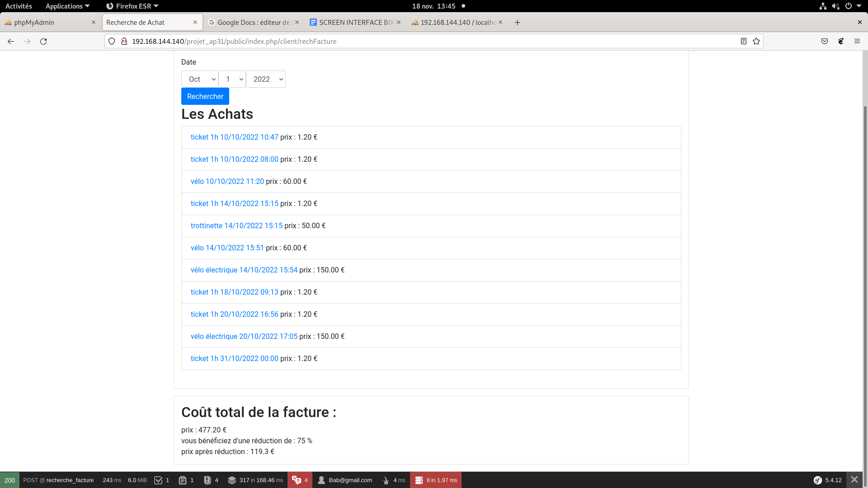
Task: Open the year dropdown showing 2022
Action: [x=266, y=79]
